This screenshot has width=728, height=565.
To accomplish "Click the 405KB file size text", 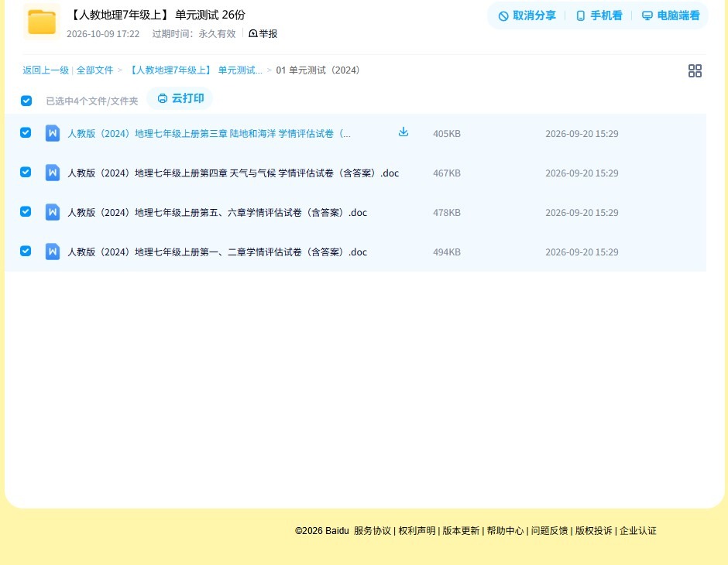I will [447, 134].
